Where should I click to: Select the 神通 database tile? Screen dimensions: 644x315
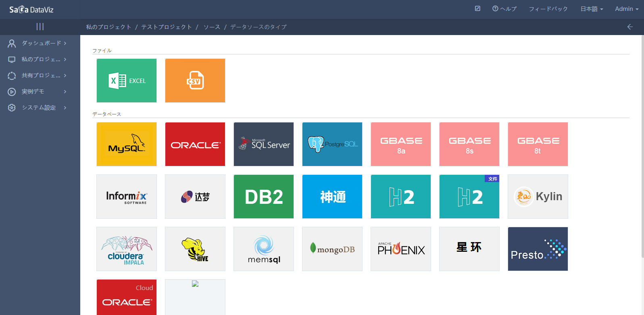[332, 197]
